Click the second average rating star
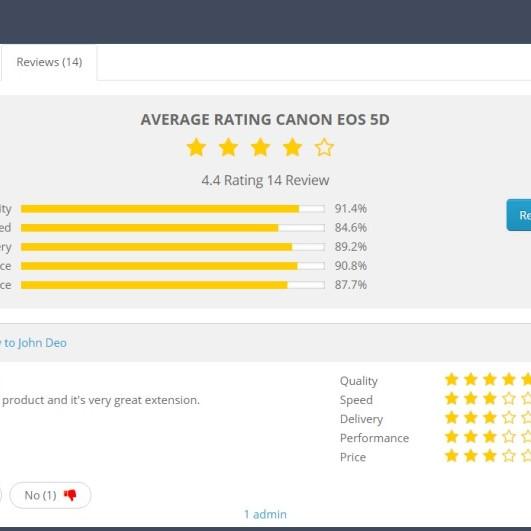531x531 pixels. [228, 147]
